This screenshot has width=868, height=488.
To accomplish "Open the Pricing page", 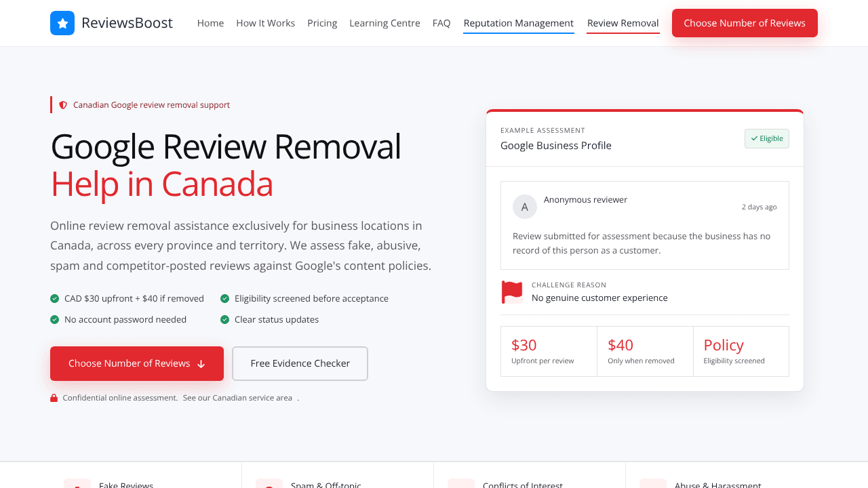I will point(322,23).
